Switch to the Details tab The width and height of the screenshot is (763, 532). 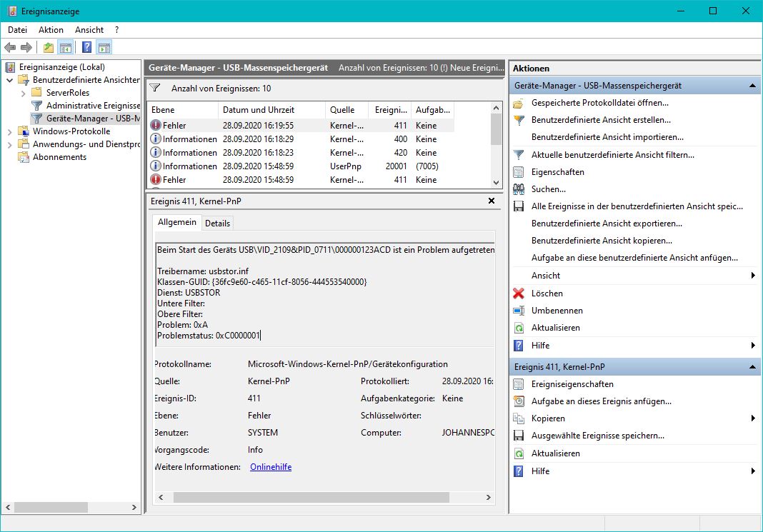coord(217,224)
